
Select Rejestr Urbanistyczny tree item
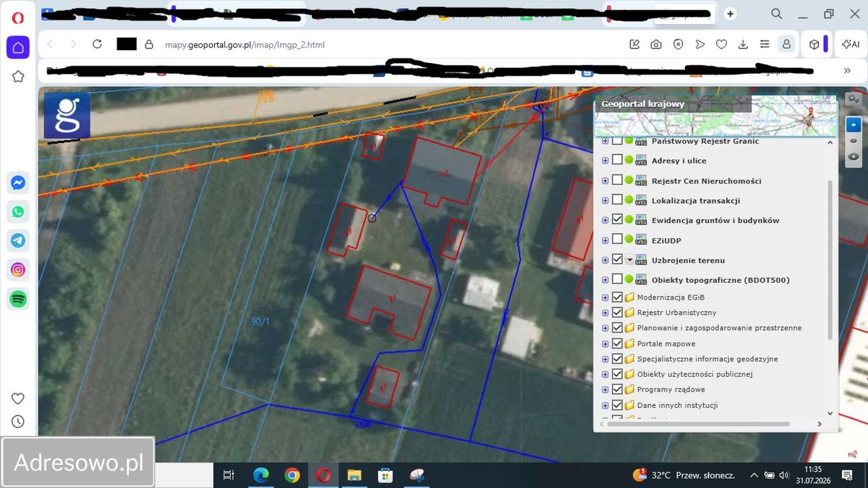click(x=677, y=312)
